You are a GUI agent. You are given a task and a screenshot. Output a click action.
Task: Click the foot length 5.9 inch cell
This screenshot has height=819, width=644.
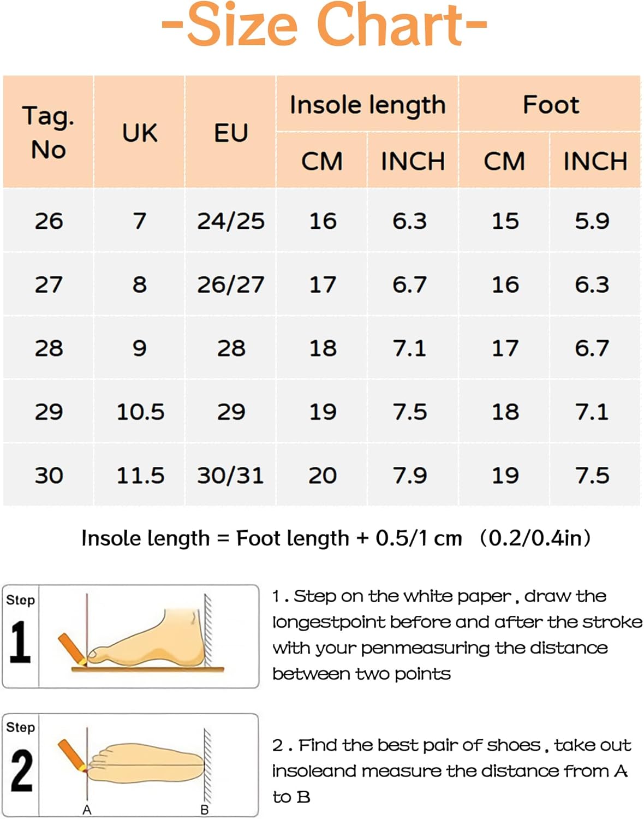pos(592,221)
